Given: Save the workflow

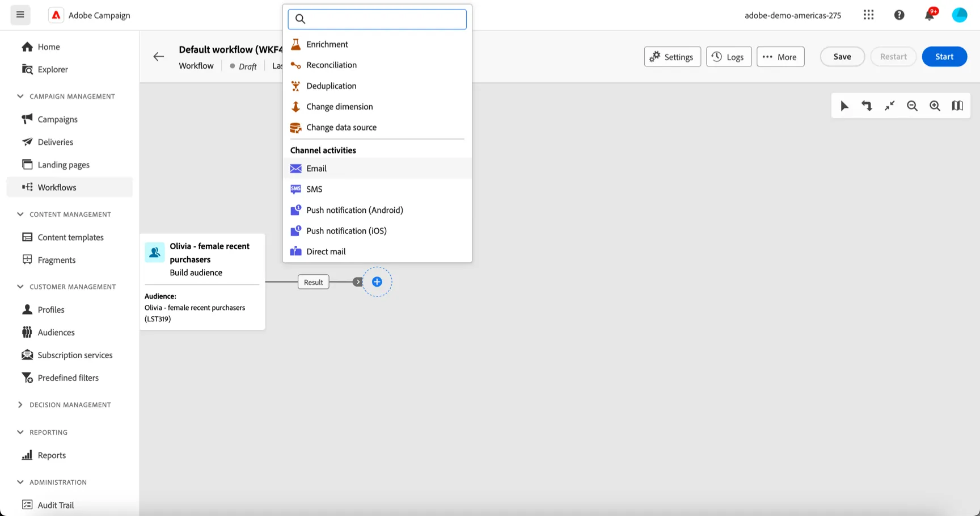Looking at the screenshot, I should (x=842, y=57).
